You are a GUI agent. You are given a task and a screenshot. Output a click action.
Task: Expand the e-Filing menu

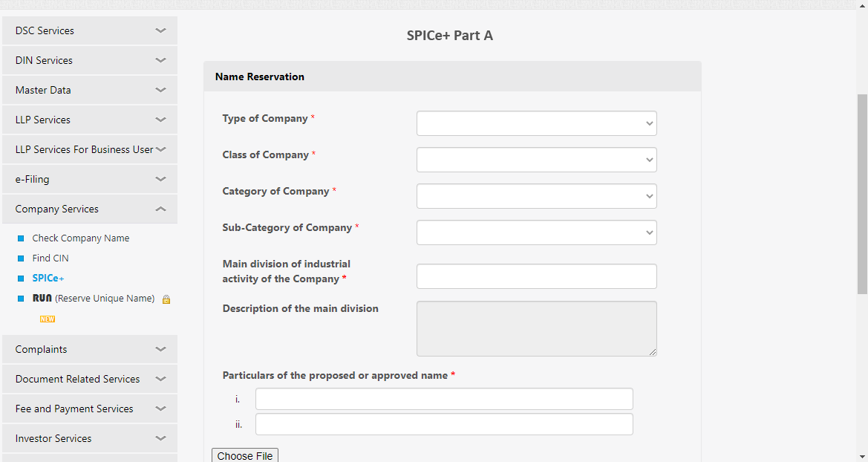click(90, 179)
